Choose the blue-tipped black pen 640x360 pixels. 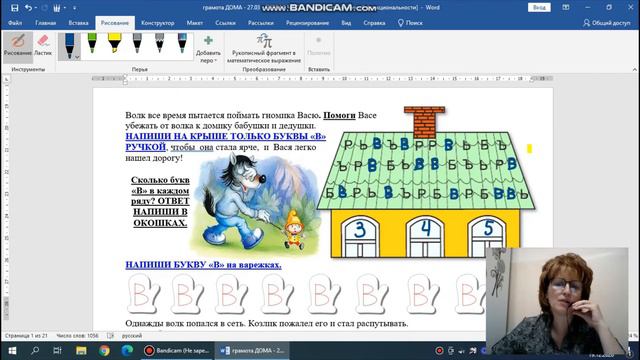click(x=182, y=43)
